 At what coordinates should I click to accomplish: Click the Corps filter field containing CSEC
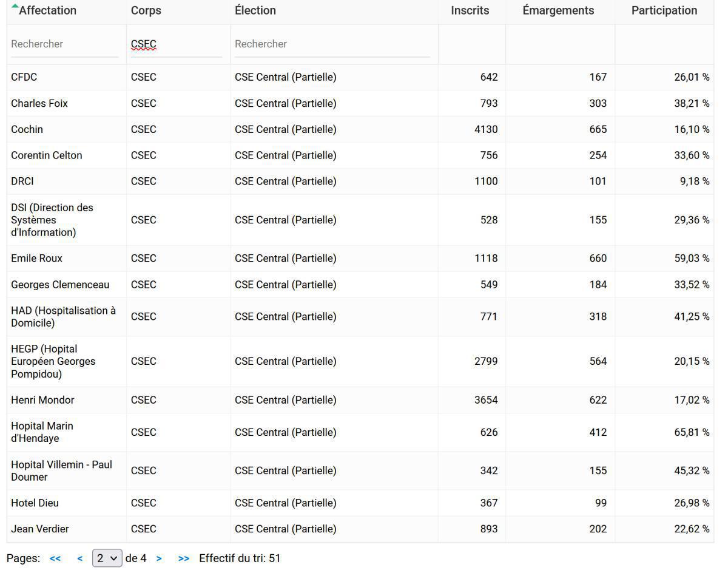(176, 44)
